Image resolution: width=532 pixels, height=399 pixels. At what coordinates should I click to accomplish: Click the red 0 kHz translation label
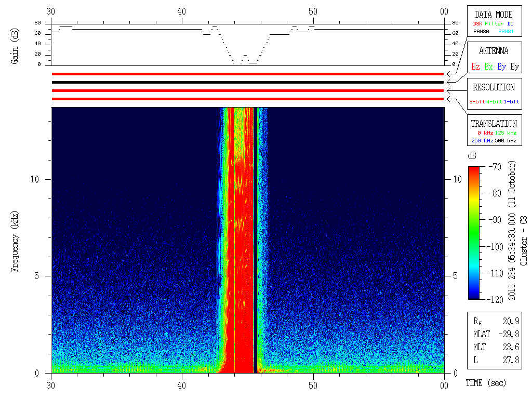click(485, 132)
